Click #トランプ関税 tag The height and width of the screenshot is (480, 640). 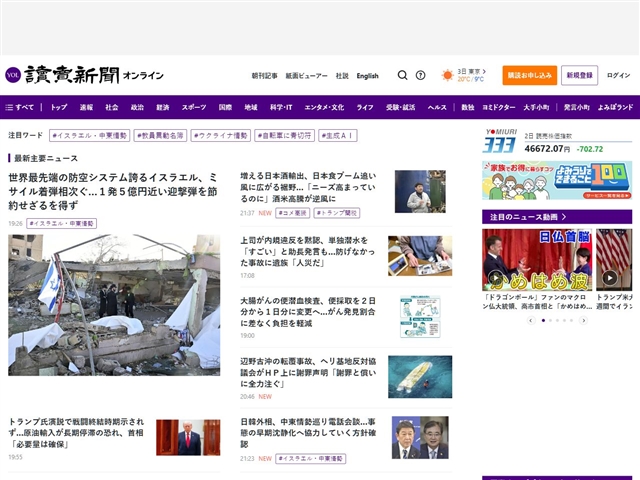tap(337, 213)
